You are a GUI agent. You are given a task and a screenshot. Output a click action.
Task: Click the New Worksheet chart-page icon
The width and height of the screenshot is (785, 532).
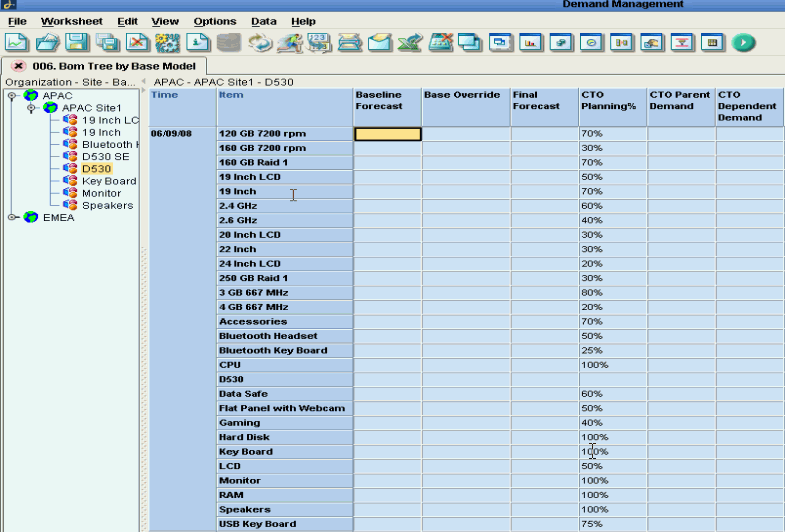[17, 43]
